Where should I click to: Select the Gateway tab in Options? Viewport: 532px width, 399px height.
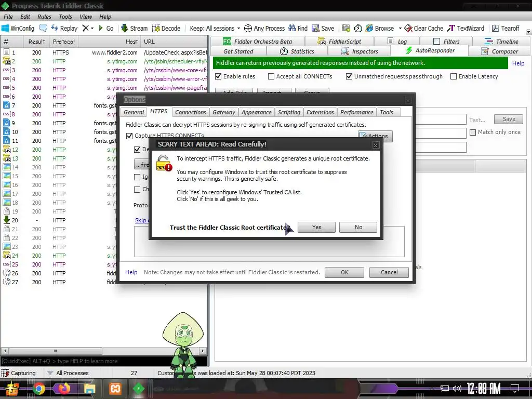223,112
